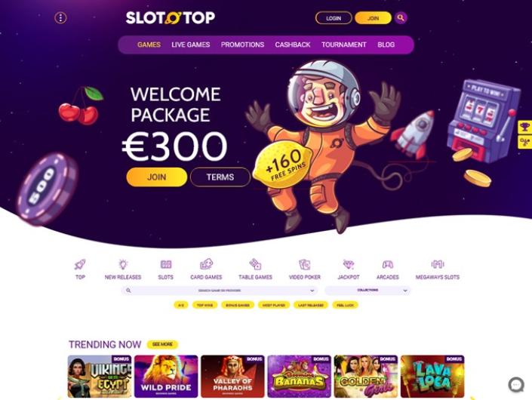Open the Tournament menu item
This screenshot has width=532, height=400.
[x=343, y=45]
